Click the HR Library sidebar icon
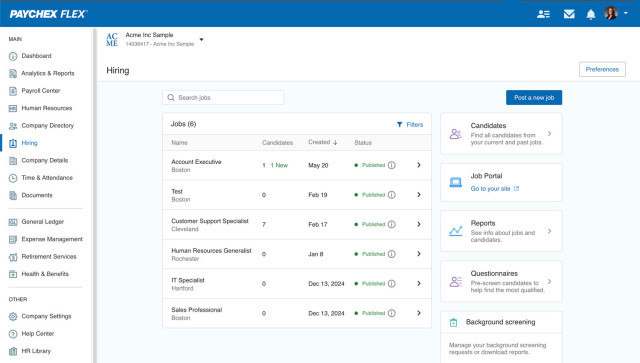Image resolution: width=640 pixels, height=363 pixels. coord(13,351)
